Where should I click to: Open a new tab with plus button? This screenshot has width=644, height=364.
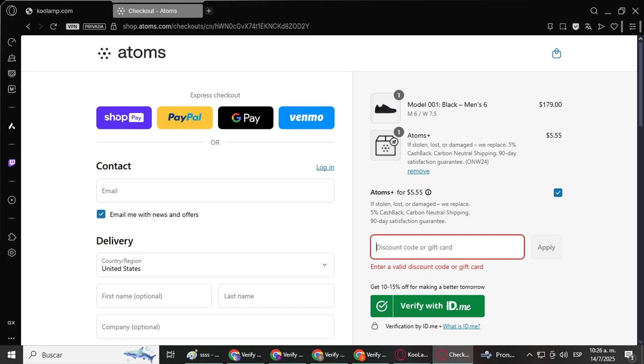(x=209, y=11)
